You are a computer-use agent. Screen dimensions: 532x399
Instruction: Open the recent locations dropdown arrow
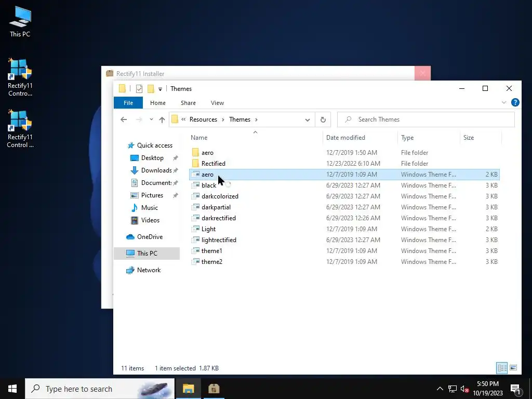151,119
